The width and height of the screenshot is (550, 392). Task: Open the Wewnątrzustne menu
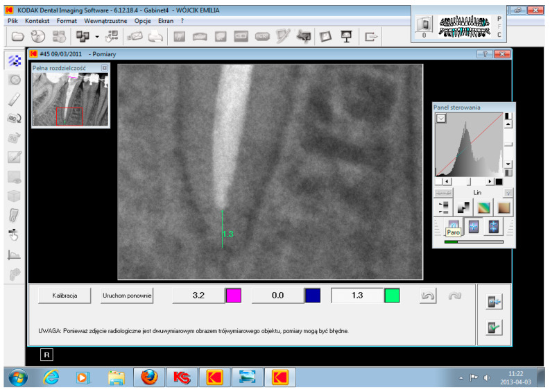point(106,21)
